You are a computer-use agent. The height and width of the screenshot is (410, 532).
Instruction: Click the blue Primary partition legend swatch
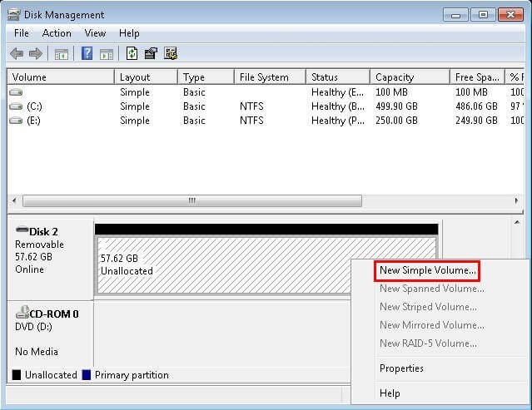tap(87, 375)
